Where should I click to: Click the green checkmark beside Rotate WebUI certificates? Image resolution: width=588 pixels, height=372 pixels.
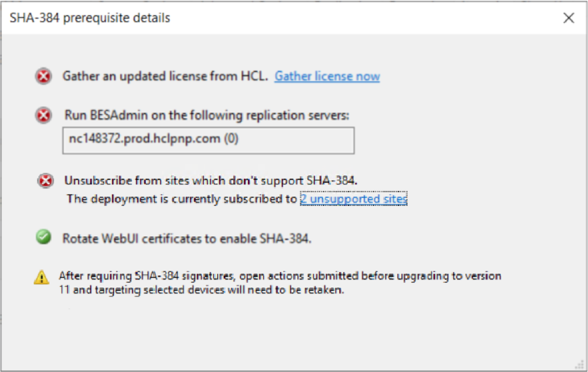coord(44,238)
